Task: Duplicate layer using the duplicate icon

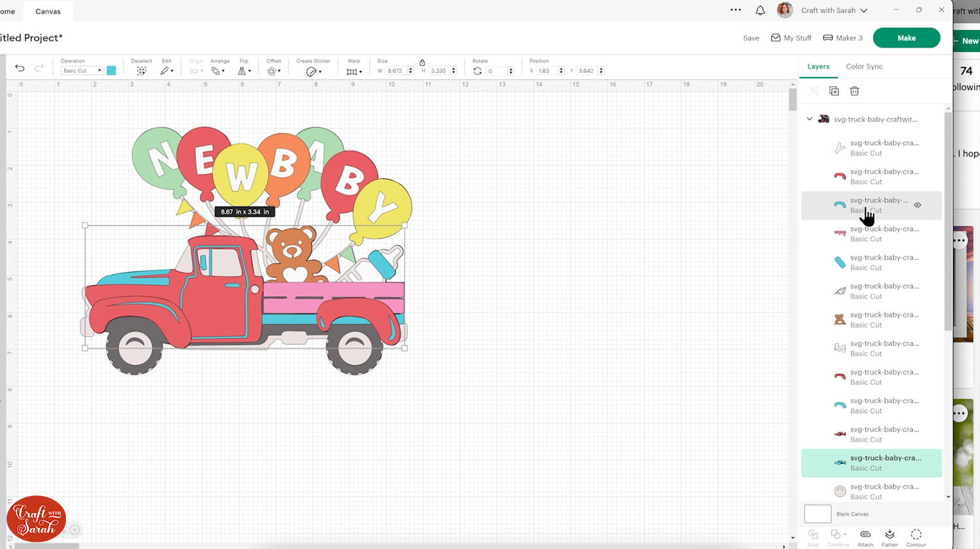Action: coord(834,91)
